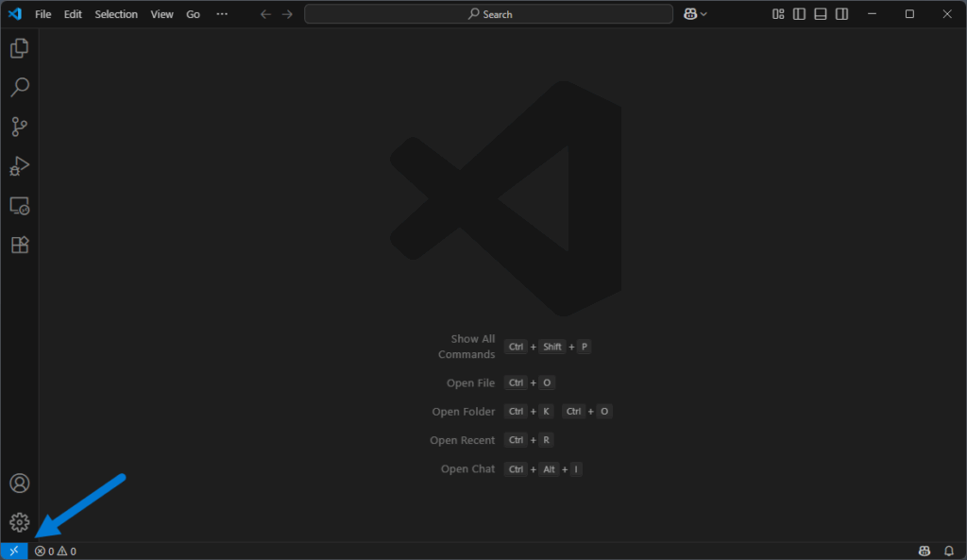Open the Source Control view
The height and width of the screenshot is (560, 967).
19,127
